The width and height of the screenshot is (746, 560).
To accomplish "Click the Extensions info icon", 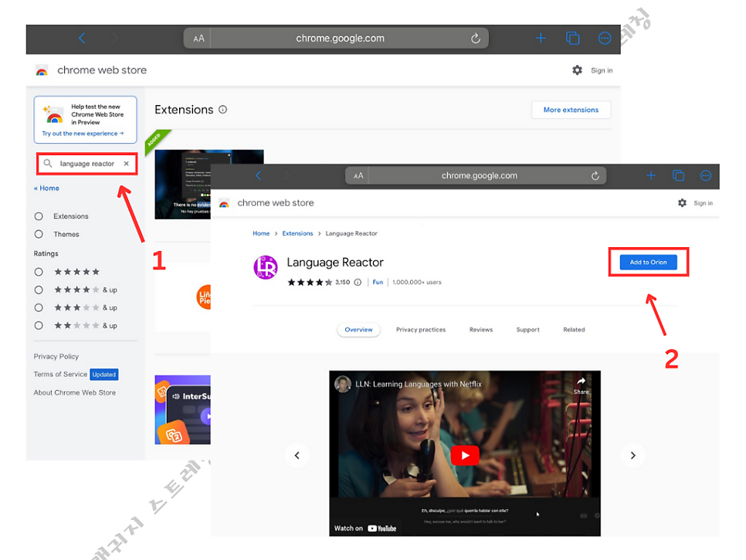I will (222, 110).
